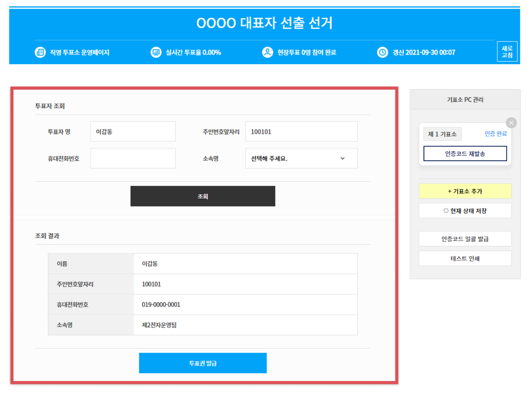
Task: Click 인증코드 재발송 button
Action: point(465,154)
